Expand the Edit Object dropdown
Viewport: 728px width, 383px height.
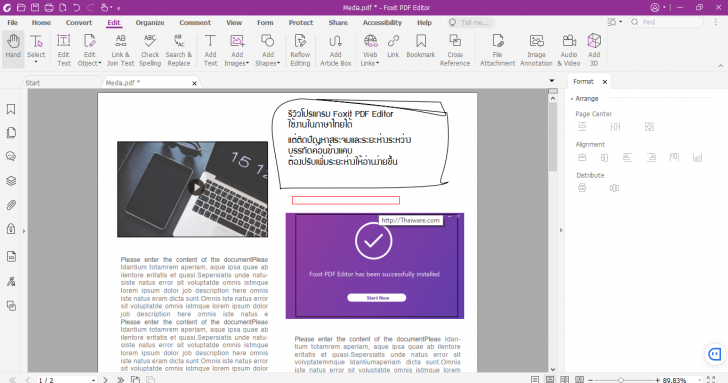[100, 63]
